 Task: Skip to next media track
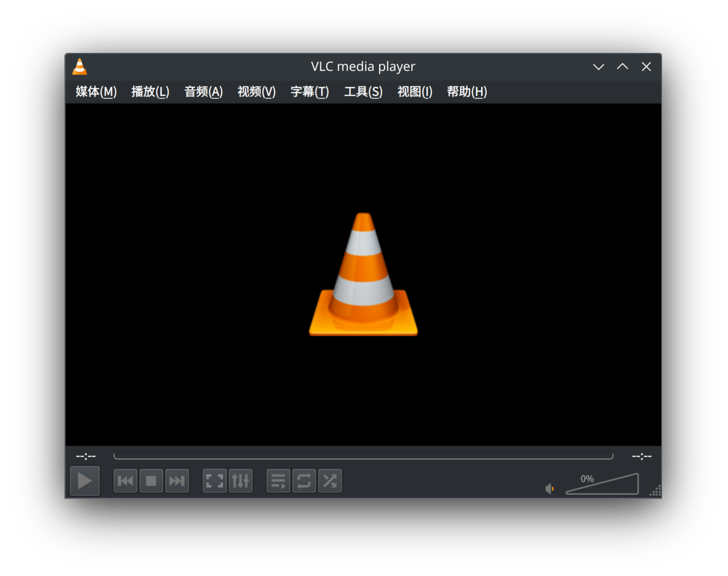pos(177,481)
